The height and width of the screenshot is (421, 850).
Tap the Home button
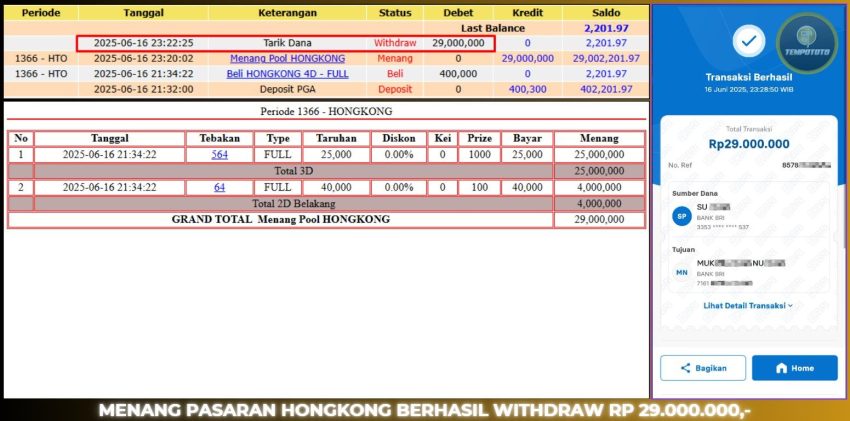coord(795,368)
